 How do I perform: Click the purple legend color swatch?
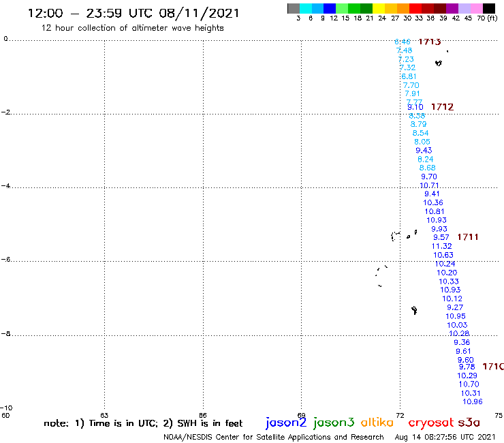452,8
